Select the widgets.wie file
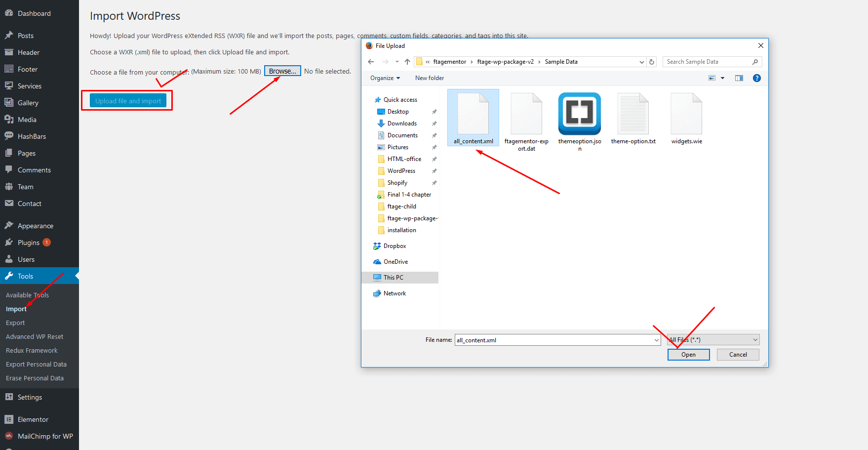 [686, 118]
